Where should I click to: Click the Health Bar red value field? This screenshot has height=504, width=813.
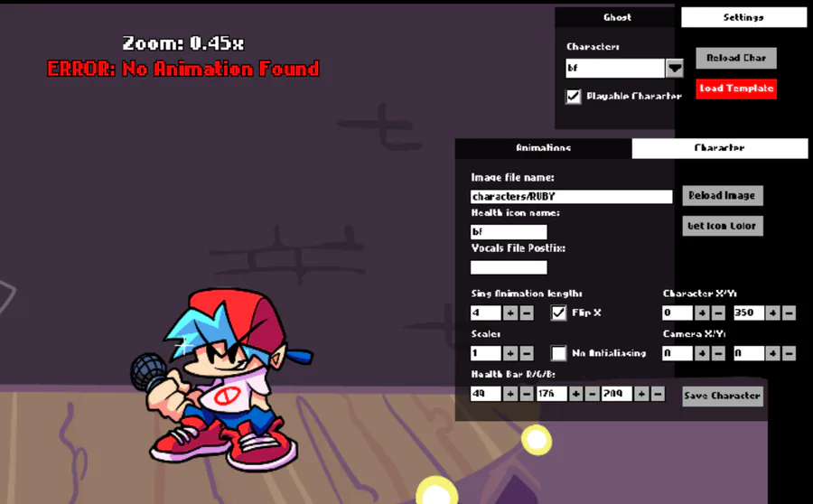tap(486, 394)
